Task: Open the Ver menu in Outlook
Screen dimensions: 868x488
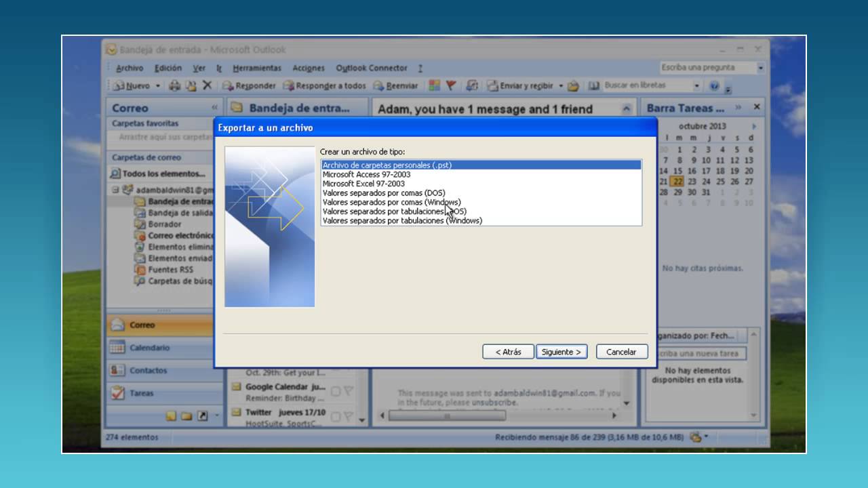Action: point(199,68)
